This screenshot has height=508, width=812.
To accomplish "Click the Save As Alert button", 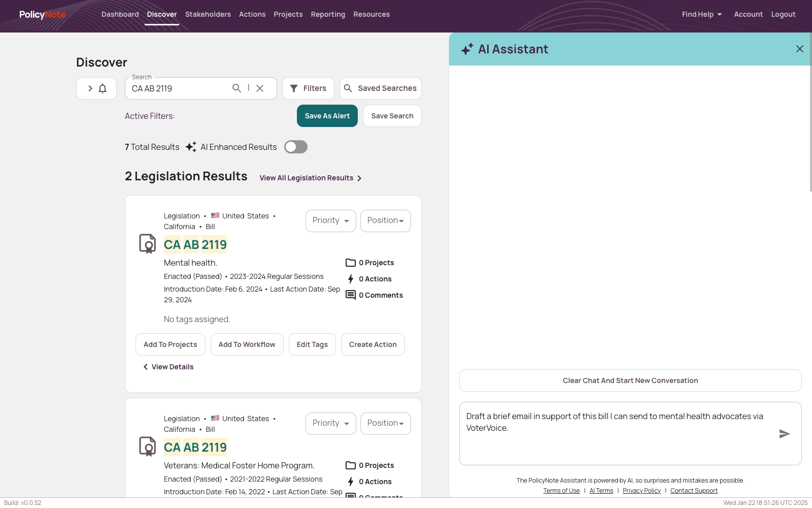I will click(x=327, y=116).
